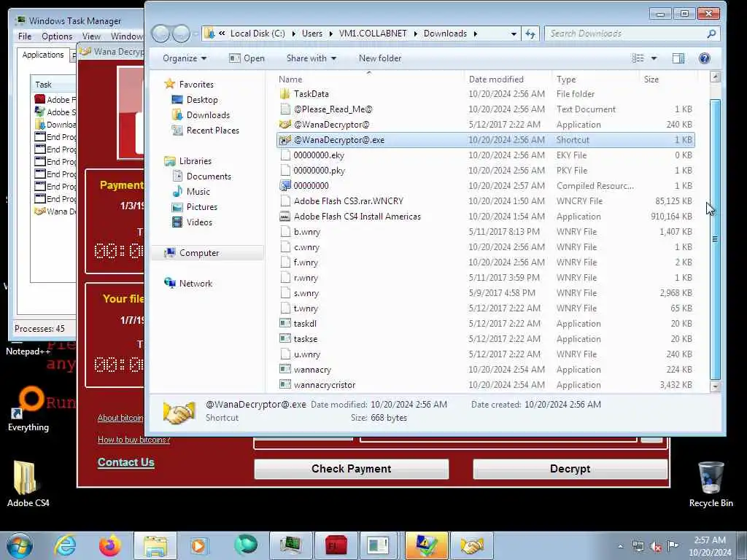Expand breadcrumb arrow after Local Disk (C:)
This screenshot has width=747, height=560.
[x=293, y=34]
